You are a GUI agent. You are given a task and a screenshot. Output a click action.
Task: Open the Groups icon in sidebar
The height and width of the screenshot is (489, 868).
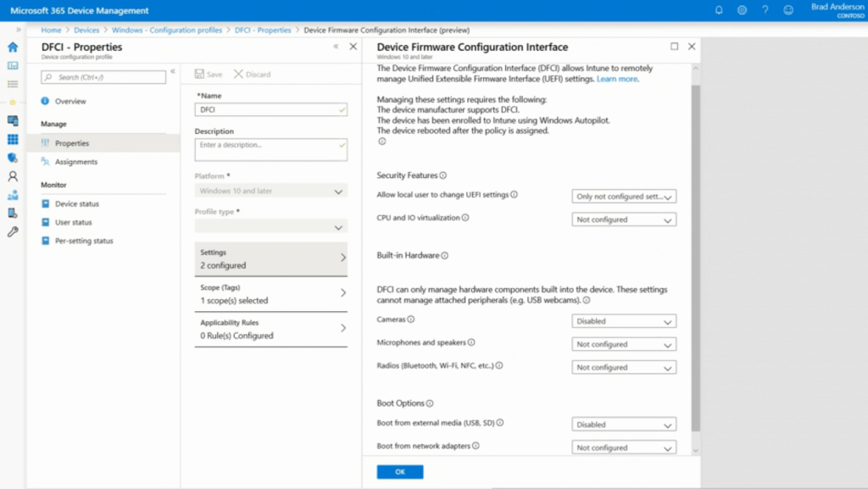tap(13, 195)
